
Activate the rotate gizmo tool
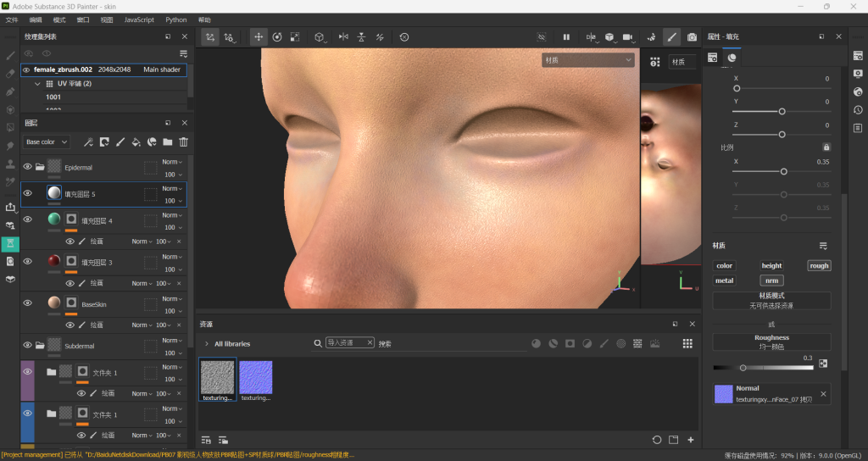click(277, 37)
